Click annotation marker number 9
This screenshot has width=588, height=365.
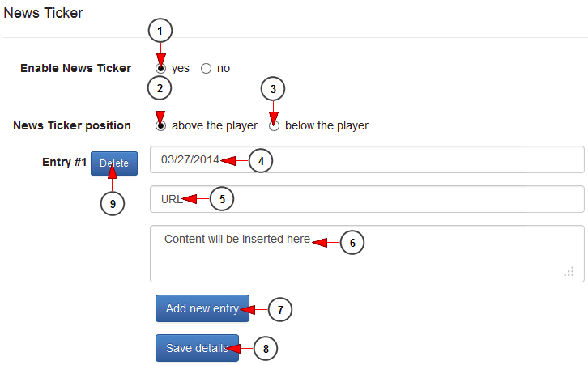pyautogui.click(x=113, y=205)
